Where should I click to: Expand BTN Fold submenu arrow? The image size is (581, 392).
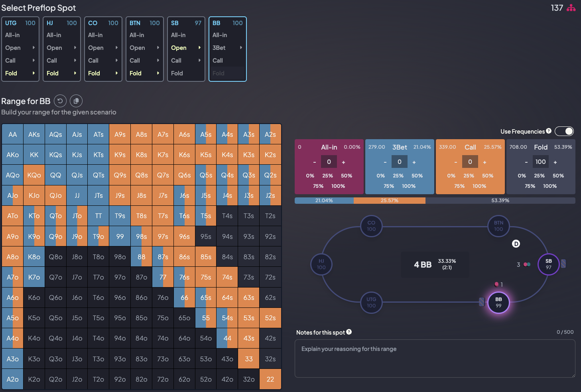click(158, 73)
